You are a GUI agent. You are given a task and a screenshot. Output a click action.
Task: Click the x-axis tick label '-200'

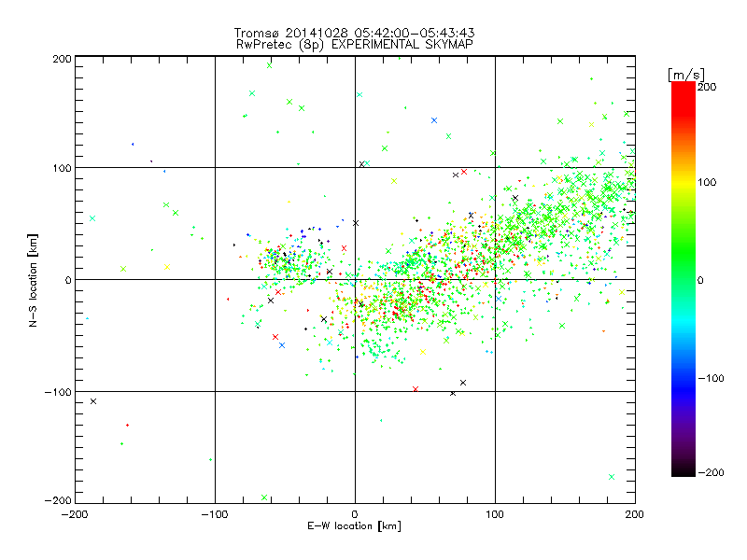click(75, 514)
